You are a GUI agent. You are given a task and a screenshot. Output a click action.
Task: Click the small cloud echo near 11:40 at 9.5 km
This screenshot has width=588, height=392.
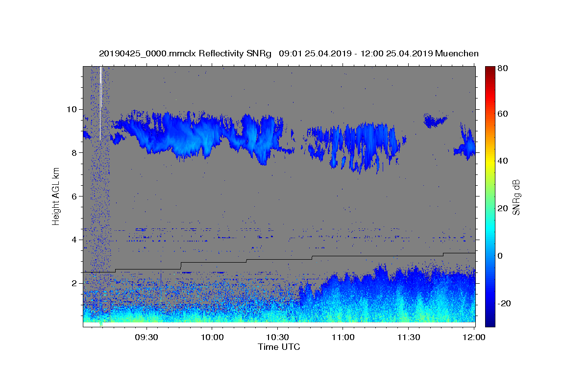(x=435, y=121)
